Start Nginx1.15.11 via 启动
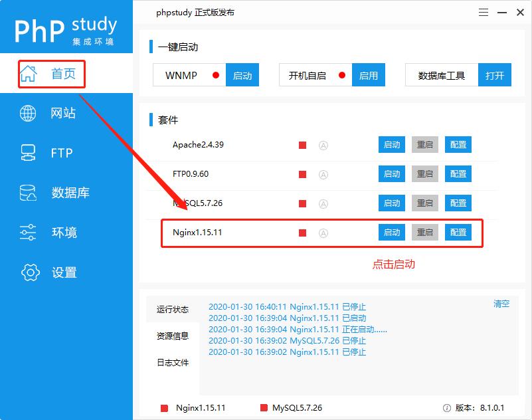The image size is (532, 420). (392, 232)
